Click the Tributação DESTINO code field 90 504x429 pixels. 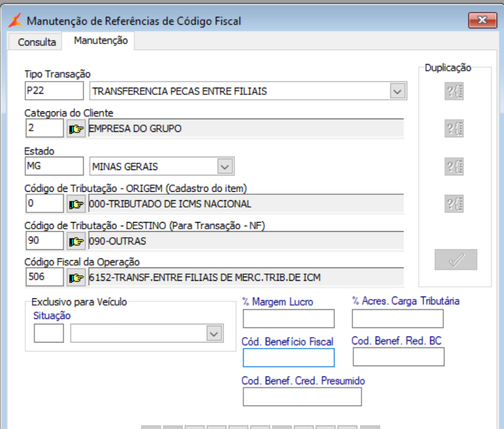(x=45, y=240)
